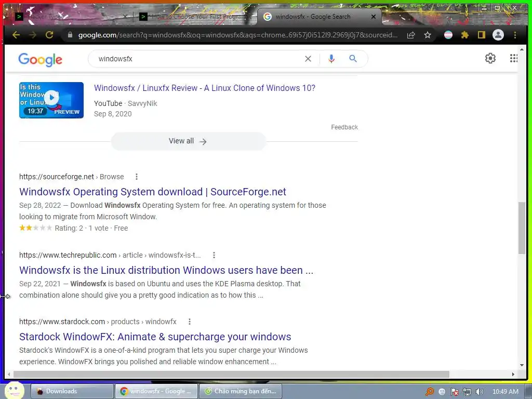Click the address bar URL
This screenshot has height=399, width=532.
point(237,35)
